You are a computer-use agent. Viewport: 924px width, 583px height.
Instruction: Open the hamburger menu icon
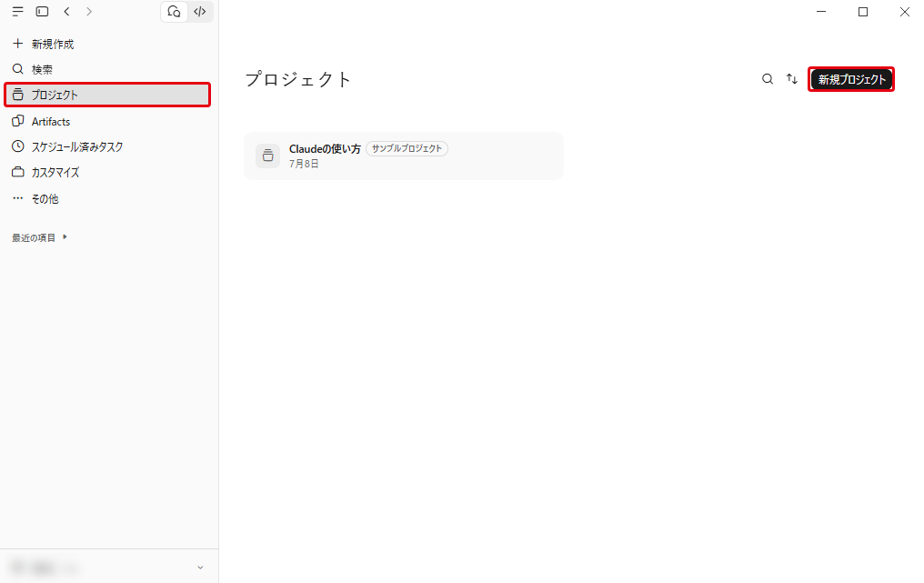17,11
